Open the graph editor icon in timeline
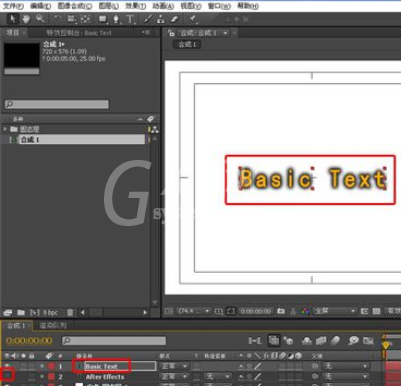Screen dimensions: 401x386 point(368,341)
